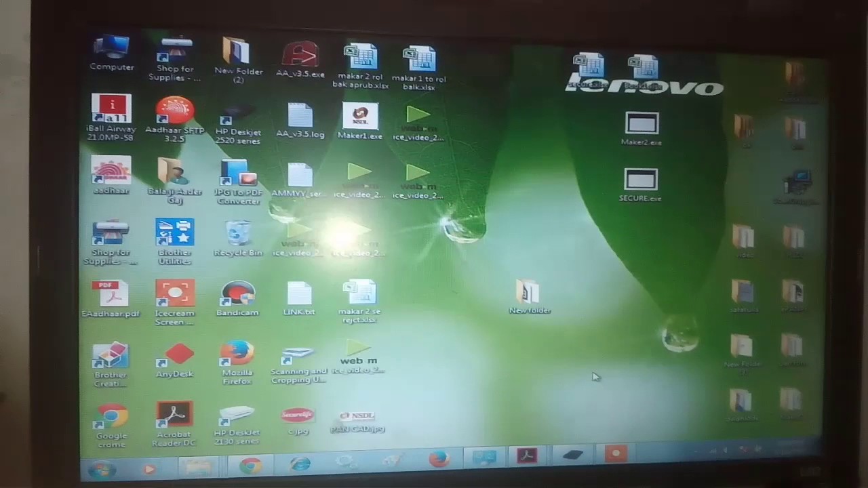Open the Brother Utilities shortcut
This screenshot has height=488, width=868.
click(x=174, y=242)
